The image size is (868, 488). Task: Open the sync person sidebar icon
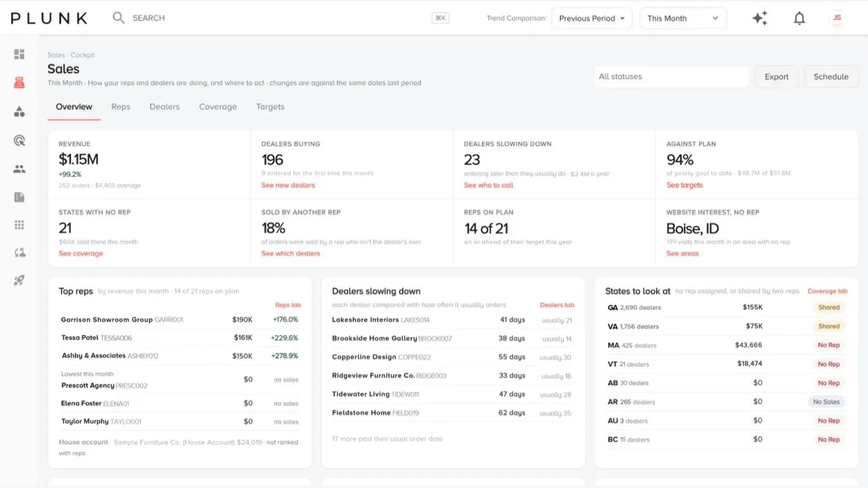(19, 252)
